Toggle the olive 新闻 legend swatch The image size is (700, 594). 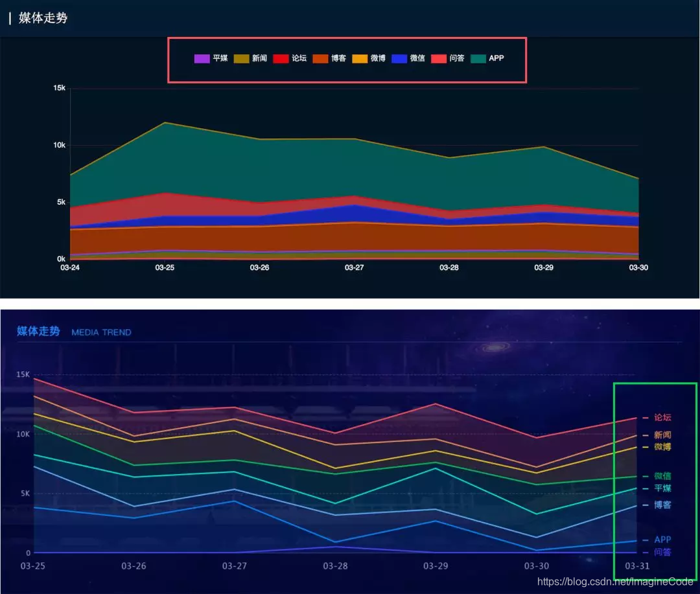[241, 58]
